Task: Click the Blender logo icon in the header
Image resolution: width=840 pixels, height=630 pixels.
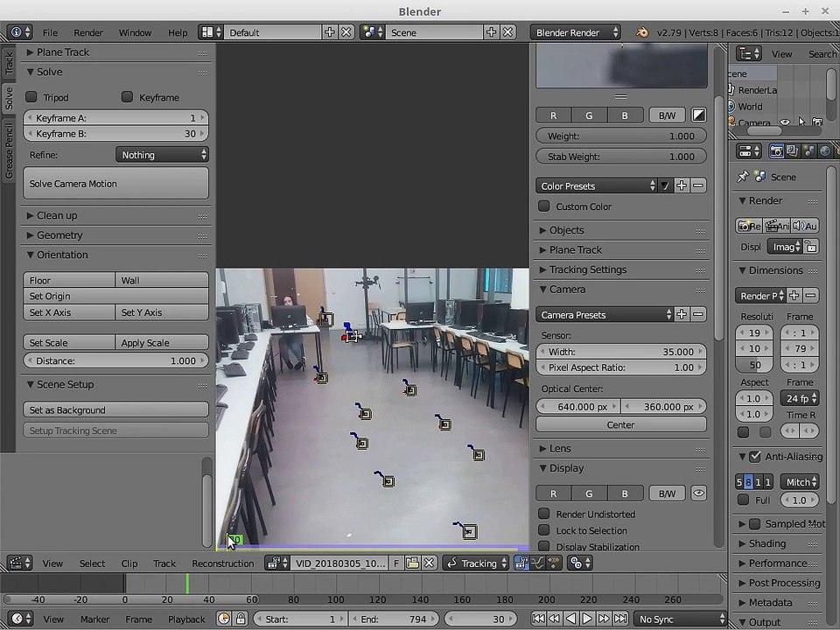Action: tap(641, 32)
